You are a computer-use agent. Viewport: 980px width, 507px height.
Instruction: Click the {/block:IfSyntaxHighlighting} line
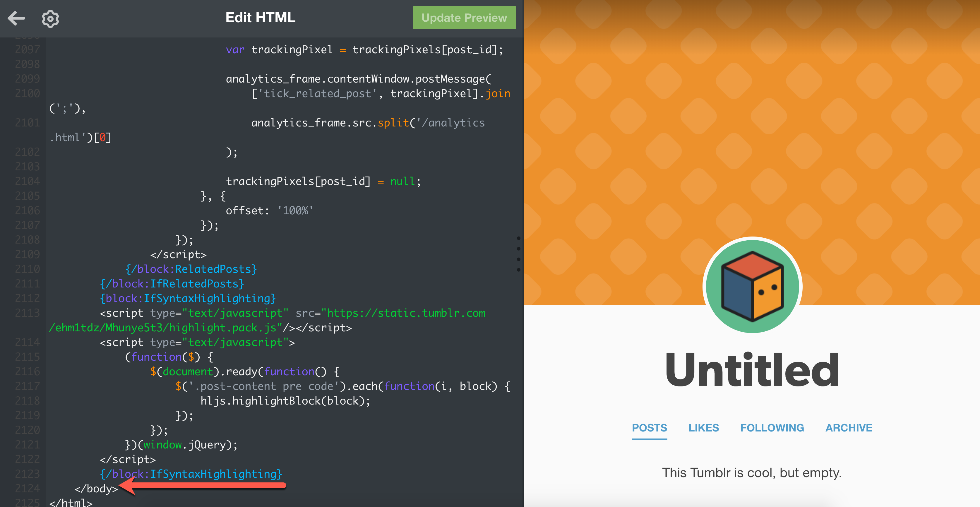191,474
